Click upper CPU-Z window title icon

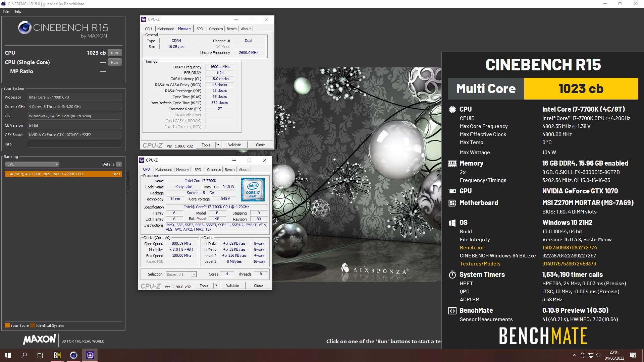coord(144,19)
